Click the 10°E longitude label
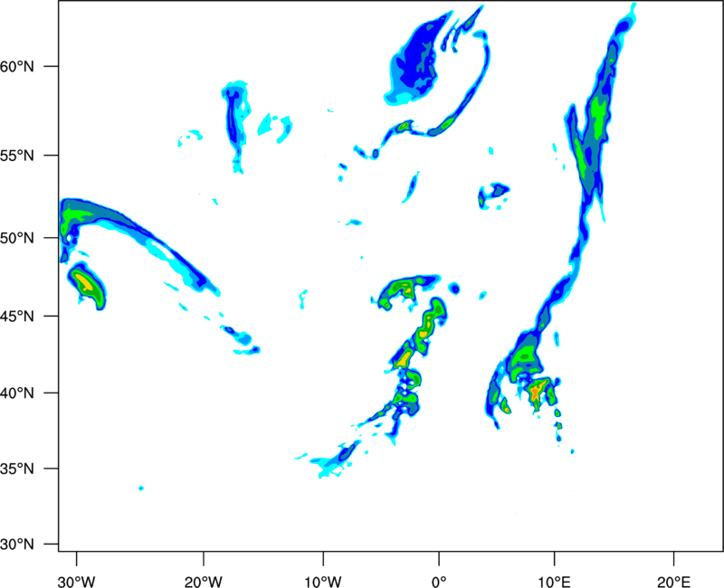Viewport: 724px width, 588px height. point(554,582)
